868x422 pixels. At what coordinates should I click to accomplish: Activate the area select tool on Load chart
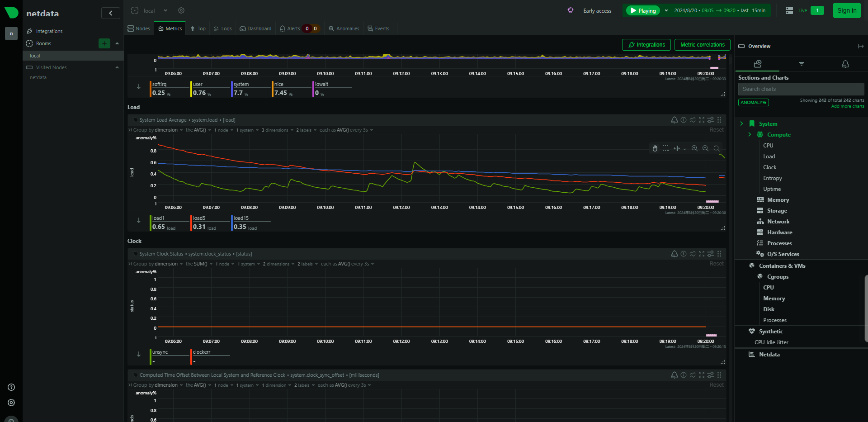point(665,148)
